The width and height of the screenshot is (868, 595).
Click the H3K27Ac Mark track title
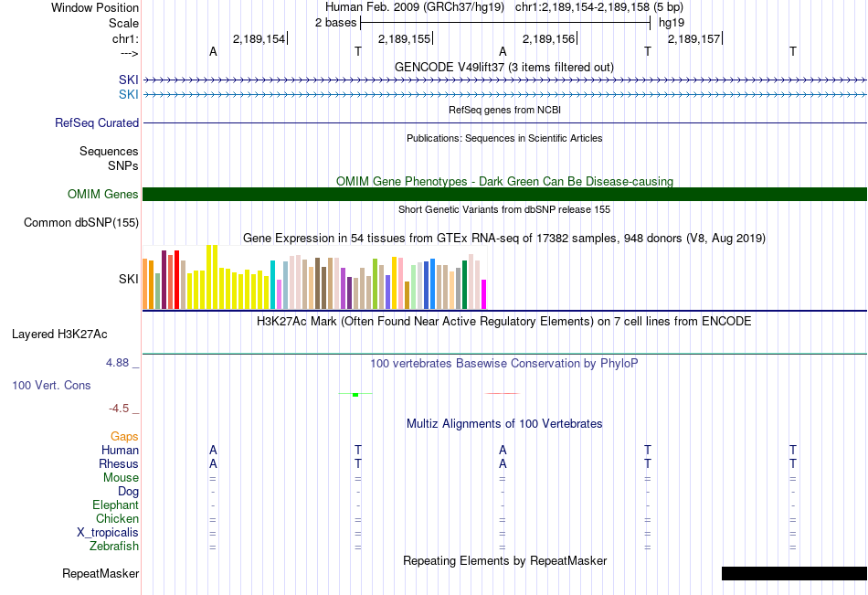[x=504, y=322]
